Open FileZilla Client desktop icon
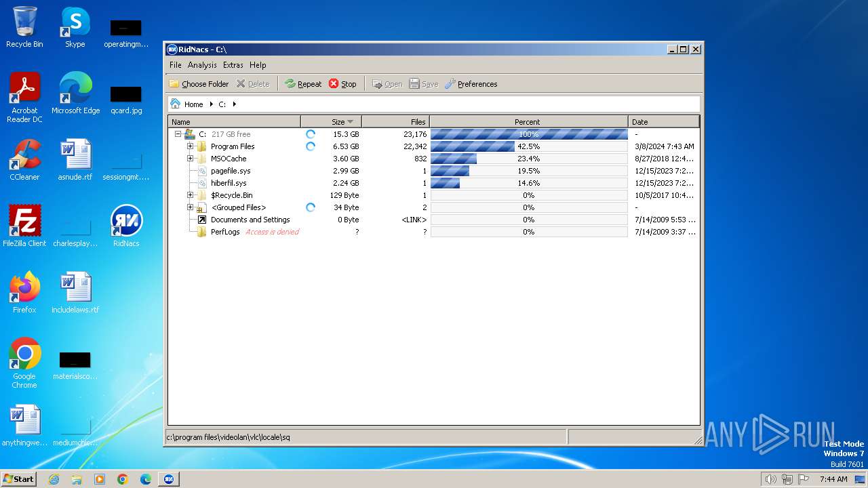This screenshot has height=488, width=868. [x=24, y=226]
